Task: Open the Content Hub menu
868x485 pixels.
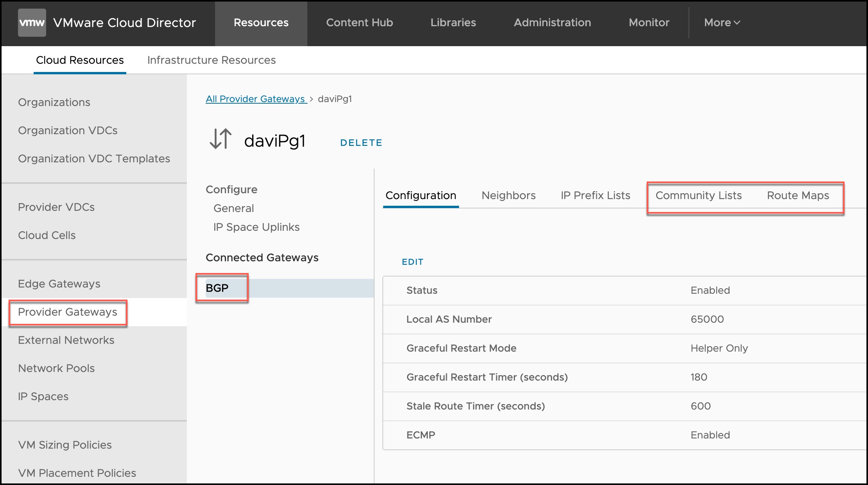Action: click(x=359, y=23)
